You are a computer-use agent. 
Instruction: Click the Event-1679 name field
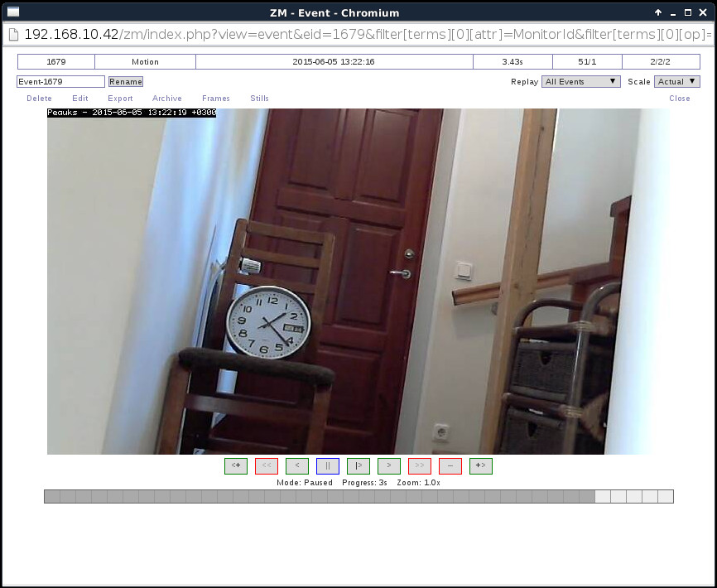pyautogui.click(x=60, y=82)
